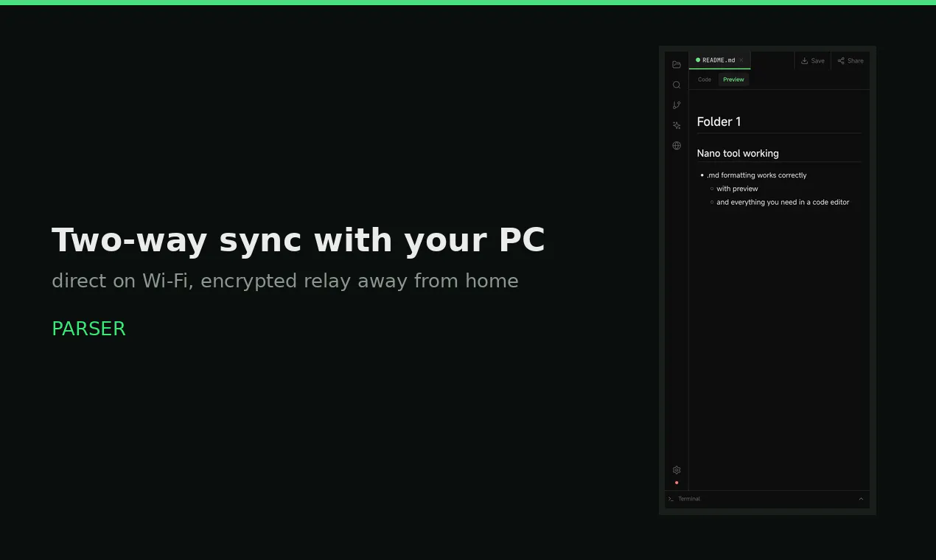Click the "Nano tool working" heading
The image size is (936, 560).
[x=738, y=153]
